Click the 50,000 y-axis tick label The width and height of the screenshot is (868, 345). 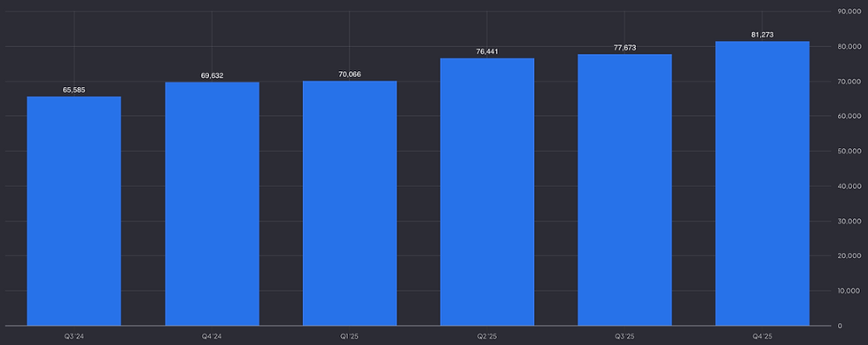tap(849, 151)
